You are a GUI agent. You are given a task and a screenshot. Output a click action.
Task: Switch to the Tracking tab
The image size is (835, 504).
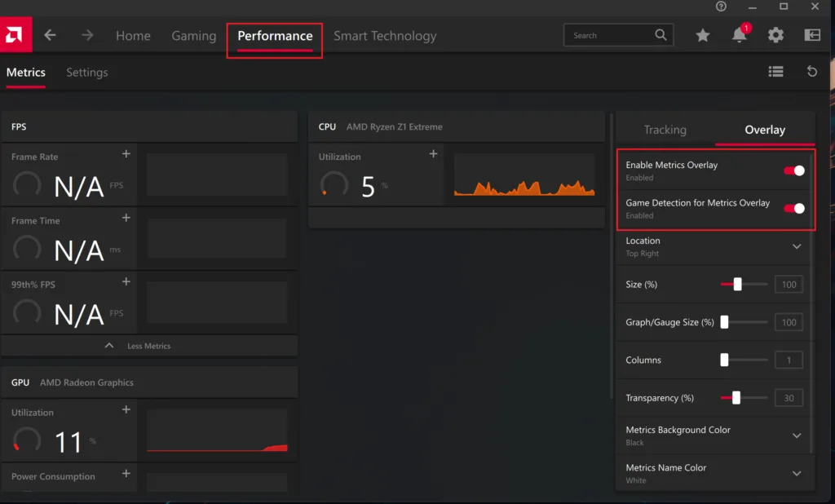click(x=665, y=130)
